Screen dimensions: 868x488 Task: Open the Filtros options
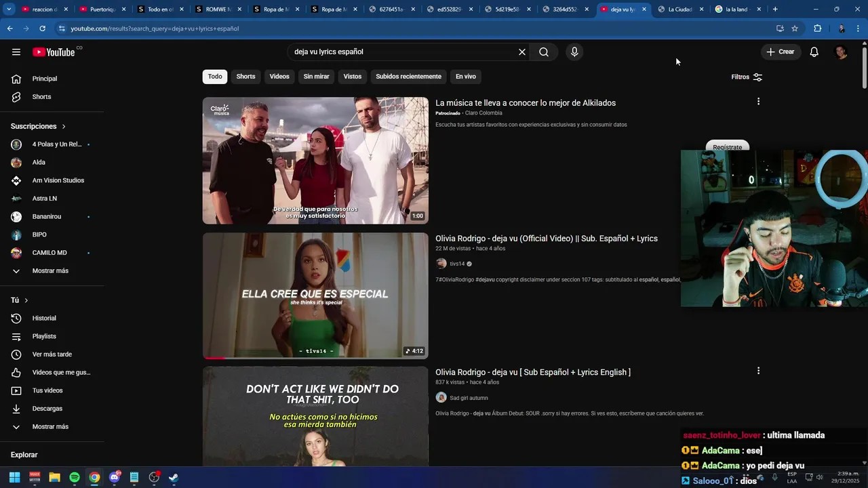[x=747, y=77]
